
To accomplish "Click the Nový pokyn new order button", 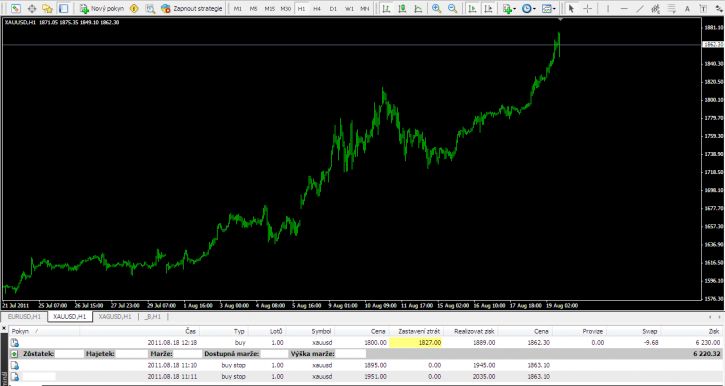I will point(101,8).
